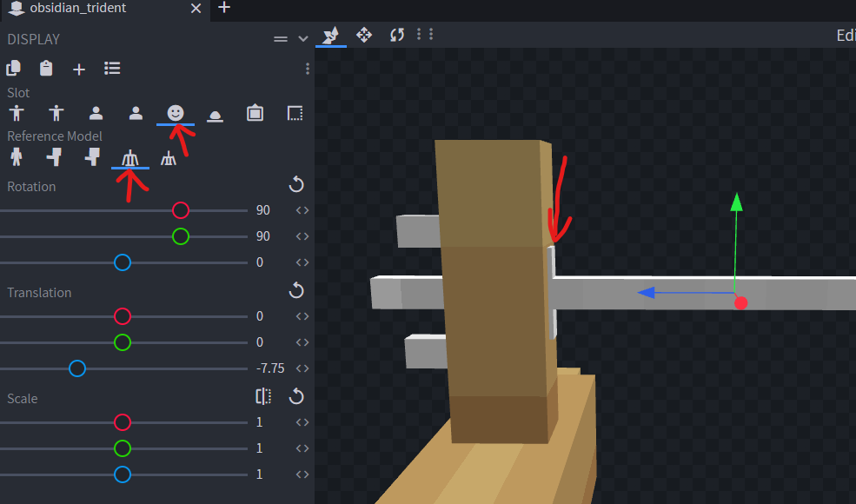The image size is (856, 504).
Task: Click the plus icon in Display panel
Action: tap(79, 69)
